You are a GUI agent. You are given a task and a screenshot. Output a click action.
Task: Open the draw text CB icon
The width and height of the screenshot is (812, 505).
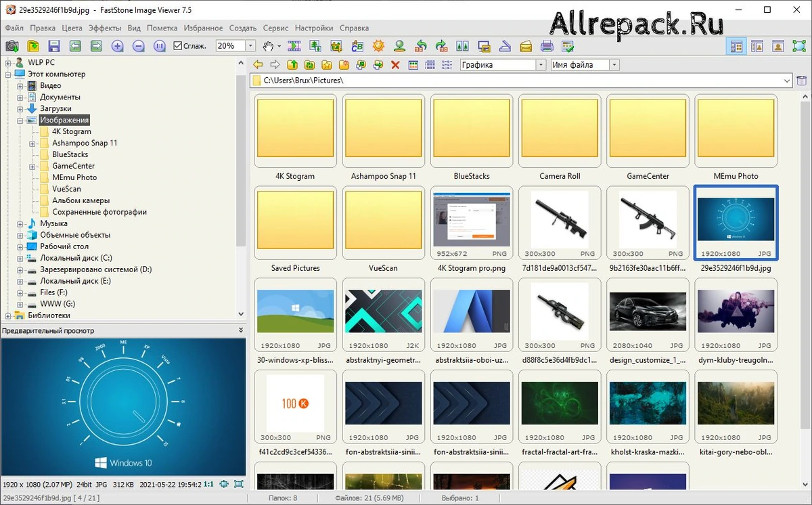tap(357, 46)
